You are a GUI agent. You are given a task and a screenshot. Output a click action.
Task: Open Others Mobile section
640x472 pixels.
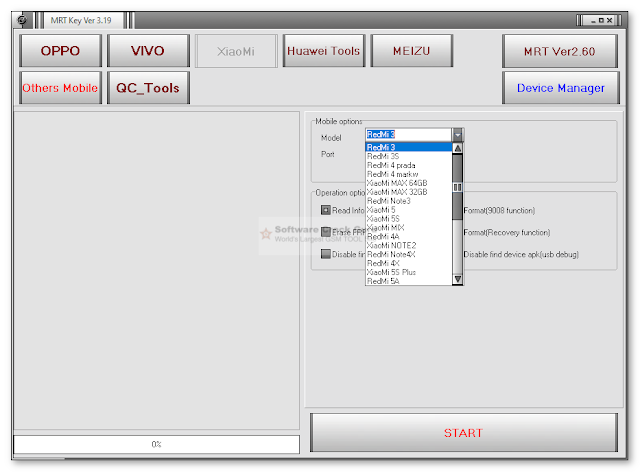[x=60, y=88]
